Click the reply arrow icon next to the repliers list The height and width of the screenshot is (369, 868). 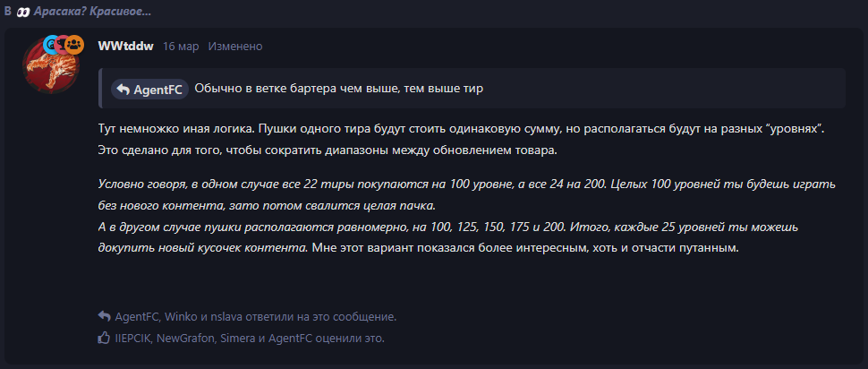104,316
